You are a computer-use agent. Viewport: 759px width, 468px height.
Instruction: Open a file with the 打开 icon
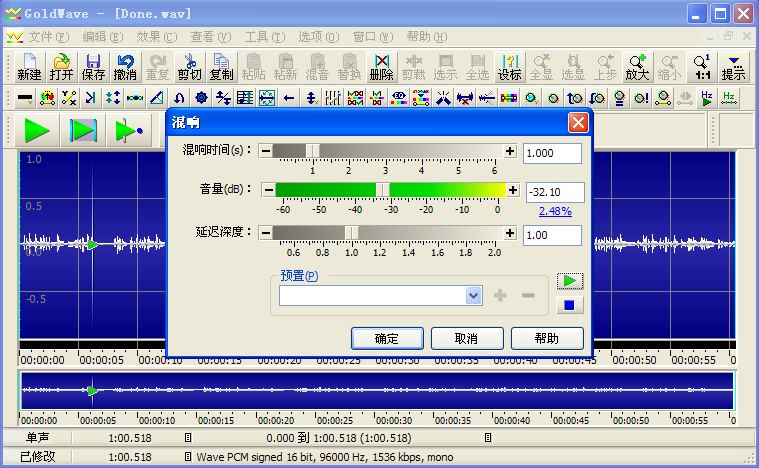click(x=61, y=67)
